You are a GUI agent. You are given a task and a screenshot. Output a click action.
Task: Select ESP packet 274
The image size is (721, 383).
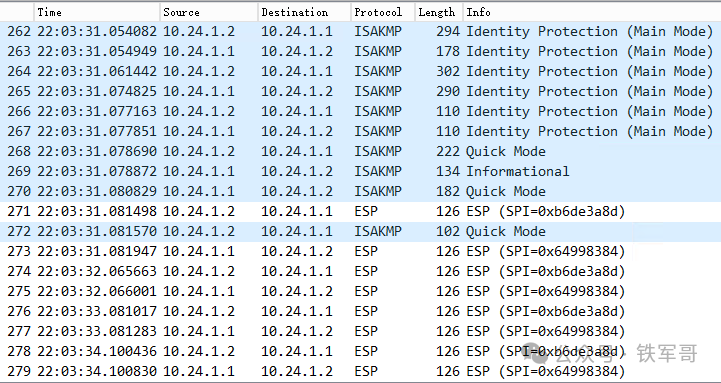360,271
